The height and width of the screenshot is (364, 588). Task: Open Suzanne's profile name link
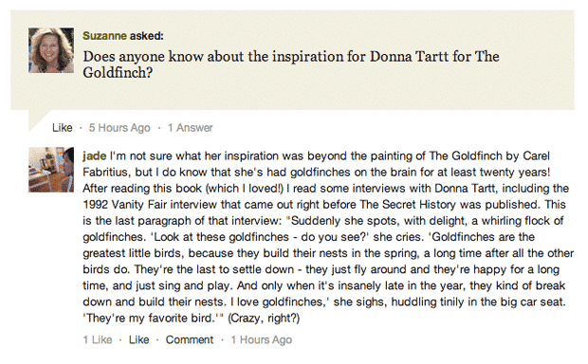pyautogui.click(x=104, y=36)
